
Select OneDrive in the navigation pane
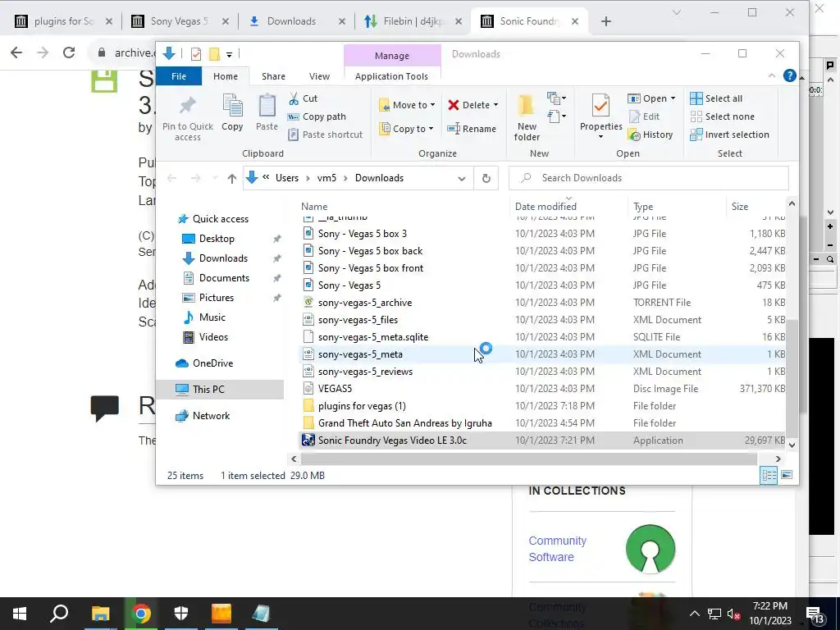click(212, 363)
